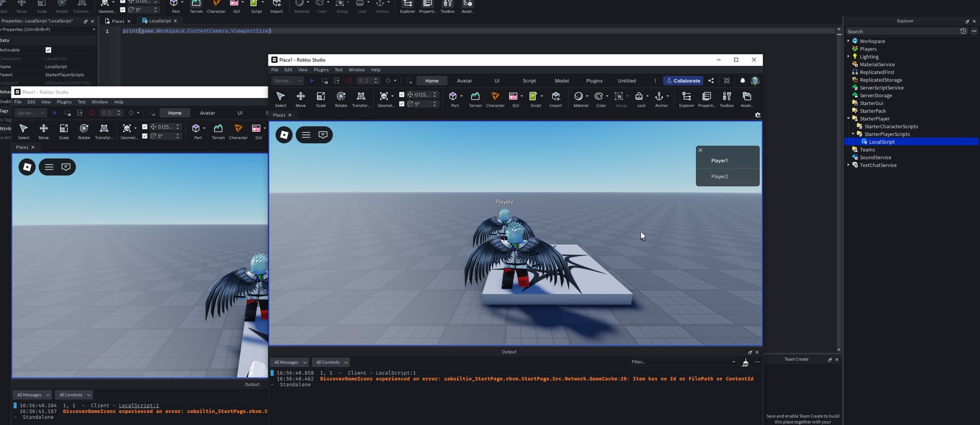Viewport: 980px width, 425px height.
Task: Open the hamburger menu in the front viewport
Action: tap(306, 135)
